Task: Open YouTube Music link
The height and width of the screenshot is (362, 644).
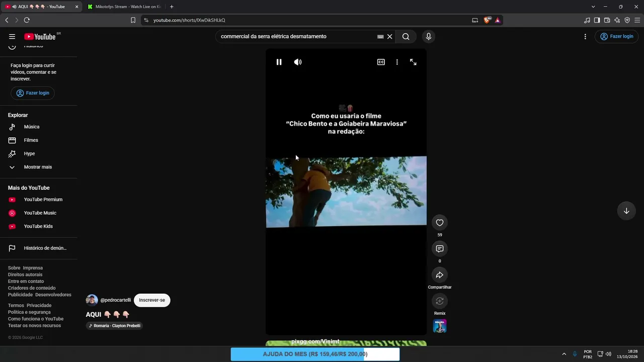Action: pos(40,213)
